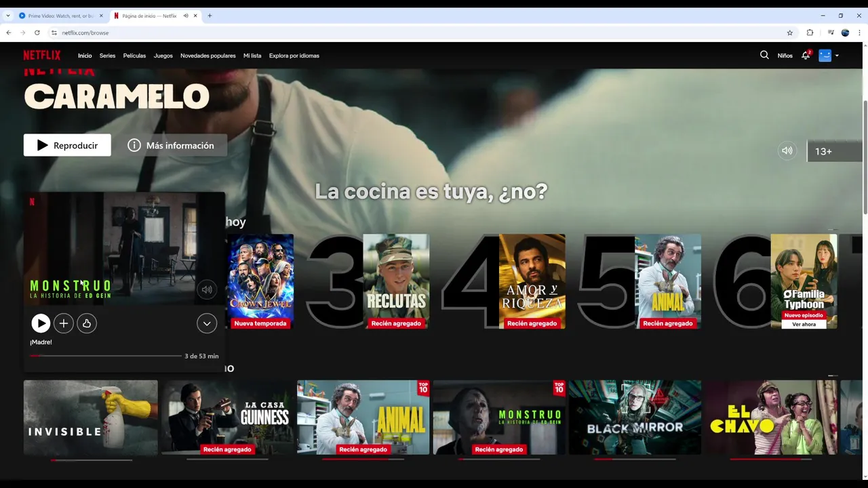Mute the Netflix tab audio icon
The width and height of the screenshot is (868, 488).
pyautogui.click(x=186, y=16)
